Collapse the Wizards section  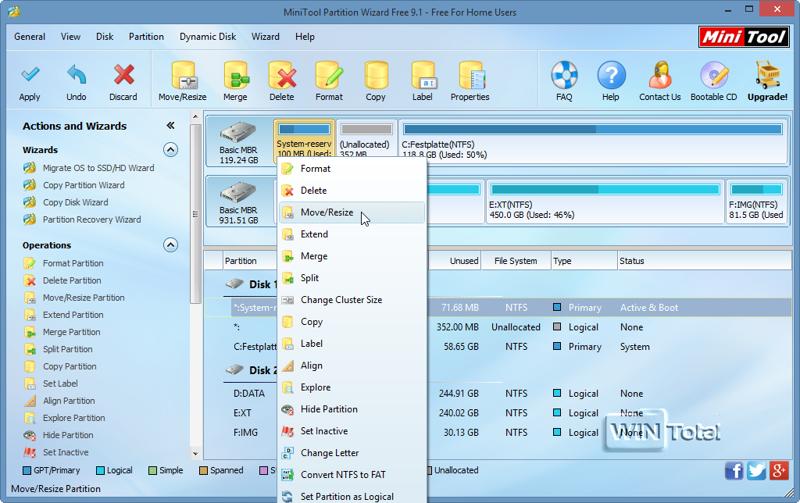coord(170,150)
